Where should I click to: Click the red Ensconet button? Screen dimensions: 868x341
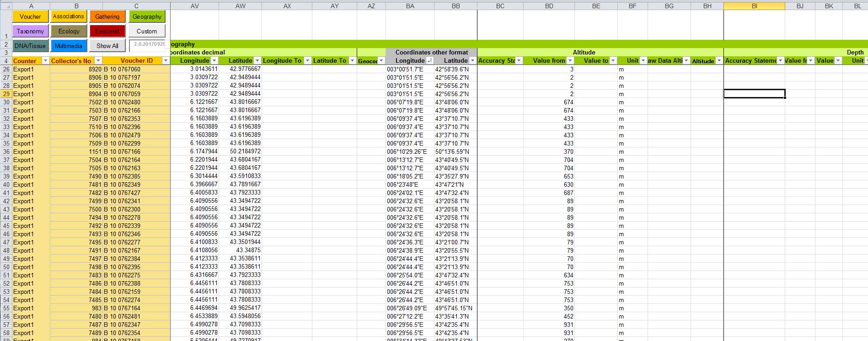pos(107,31)
